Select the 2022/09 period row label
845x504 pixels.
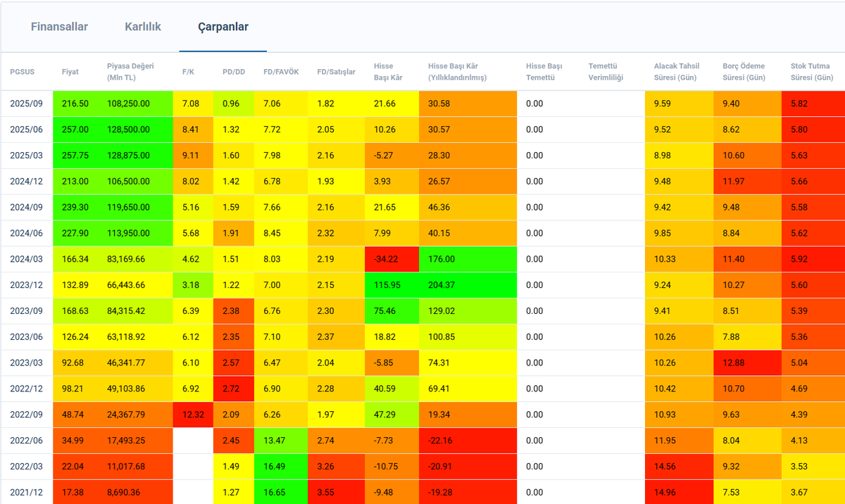[x=26, y=415]
